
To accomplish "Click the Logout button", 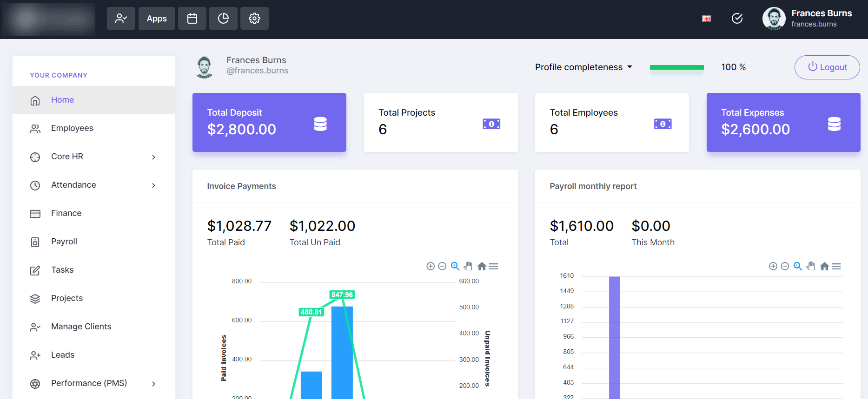I will tap(827, 67).
